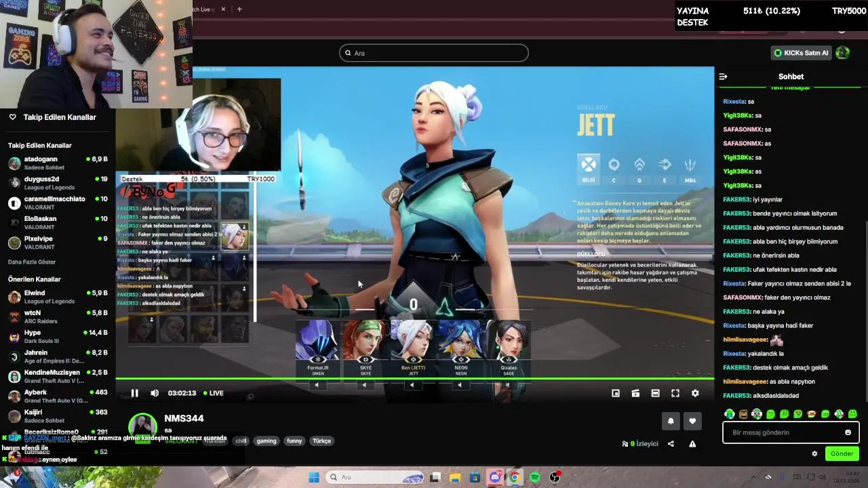The width and height of the screenshot is (868, 488).
Task: Click SAFASONMX in 'faker den yayıncı olmaz'
Action: click(x=743, y=298)
